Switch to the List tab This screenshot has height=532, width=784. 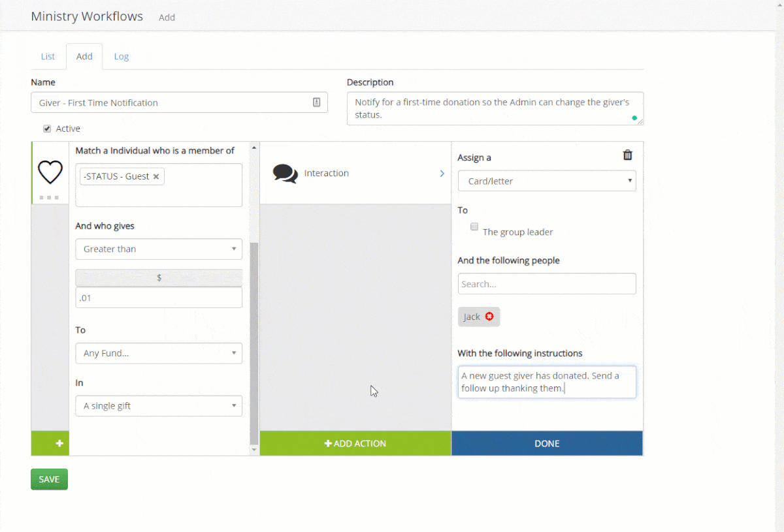(48, 57)
